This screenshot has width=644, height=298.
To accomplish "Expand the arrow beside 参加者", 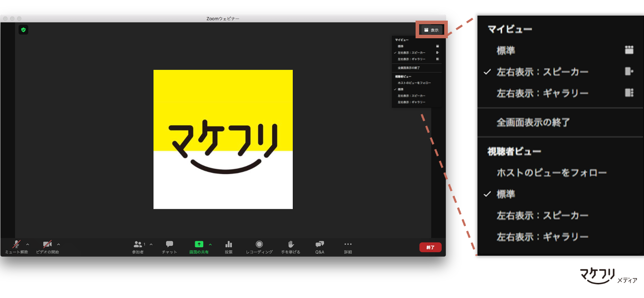I will click(x=151, y=244).
